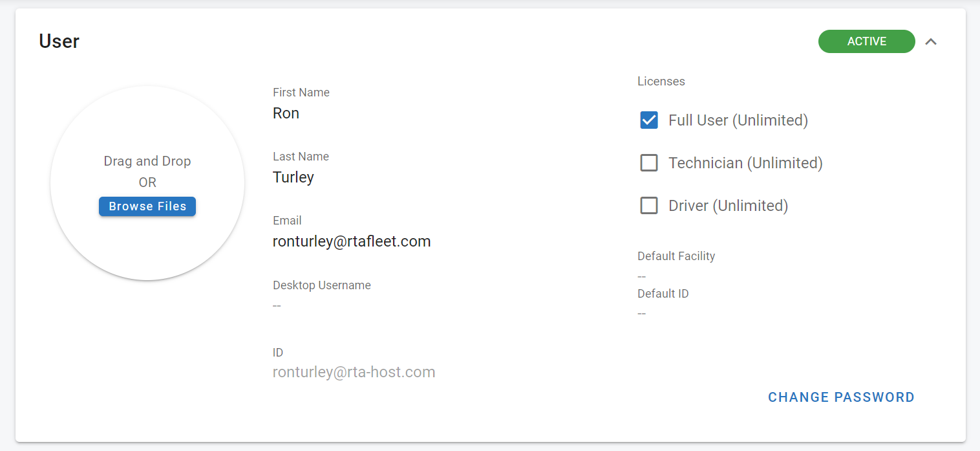Tick the Driver license checkbox
This screenshot has height=451, width=980.
[649, 206]
